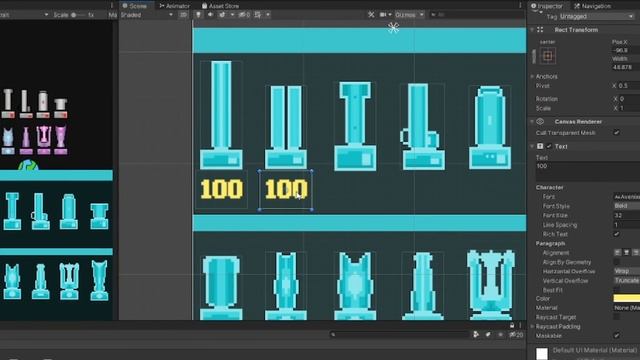
Task: Open the Tag Untagged dropdown
Action: coord(597,16)
